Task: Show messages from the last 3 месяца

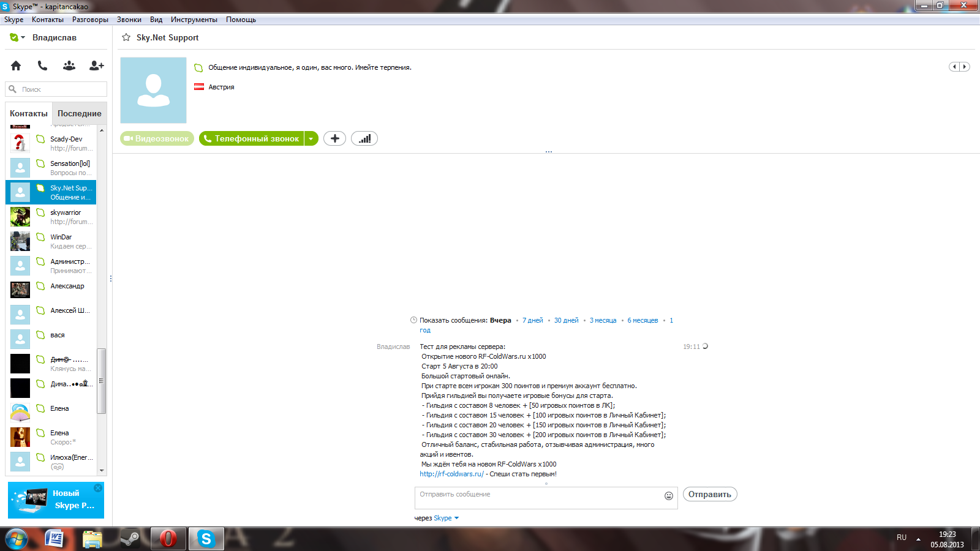Action: coord(603,320)
